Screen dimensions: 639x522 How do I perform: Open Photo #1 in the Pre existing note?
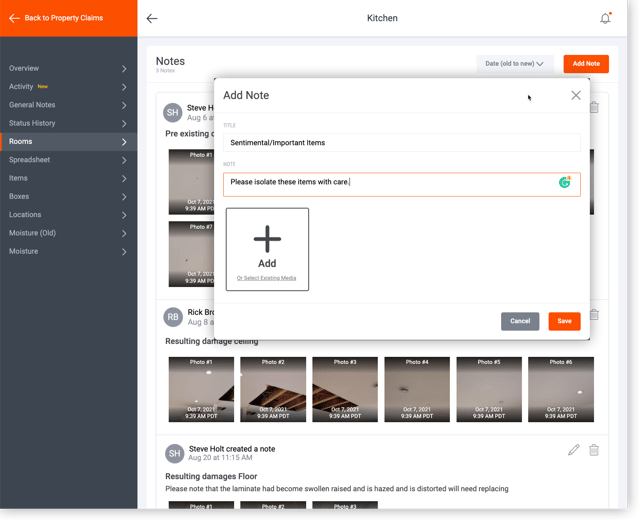click(x=191, y=182)
